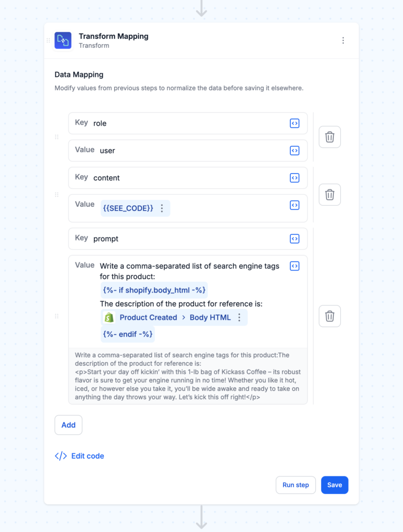The image size is (403, 532).
Task: Open the step options kebab menu
Action: [x=343, y=40]
